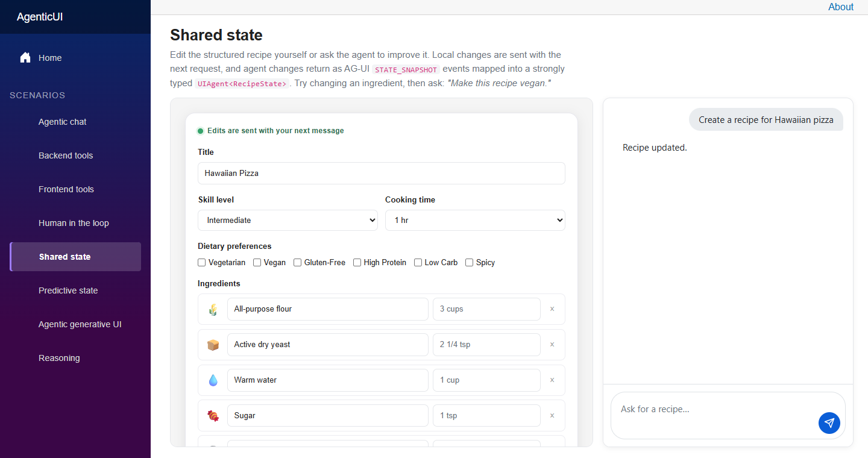Open the Skill level dropdown
This screenshot has height=458, width=868.
(x=288, y=221)
